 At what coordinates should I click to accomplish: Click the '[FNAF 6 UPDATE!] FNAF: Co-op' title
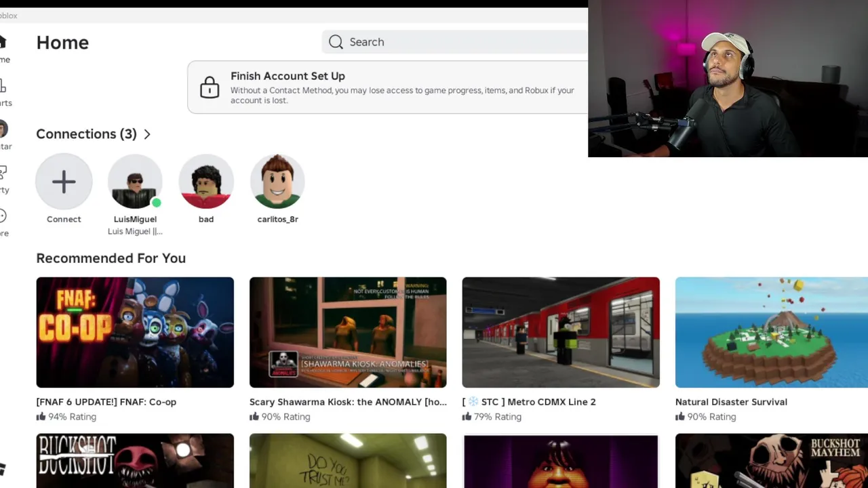tap(106, 402)
